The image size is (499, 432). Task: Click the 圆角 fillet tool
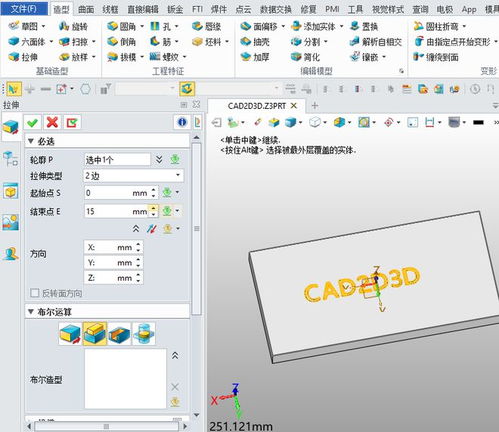[122, 26]
